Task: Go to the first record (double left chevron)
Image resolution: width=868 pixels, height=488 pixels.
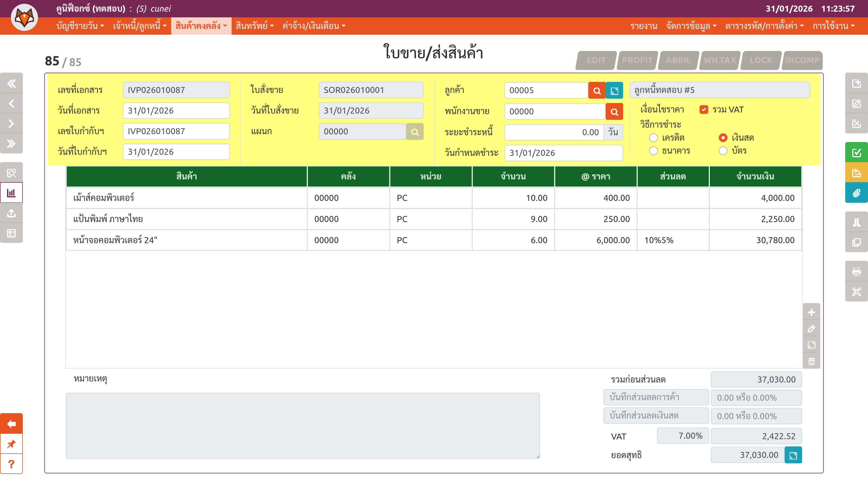Action: pos(11,83)
